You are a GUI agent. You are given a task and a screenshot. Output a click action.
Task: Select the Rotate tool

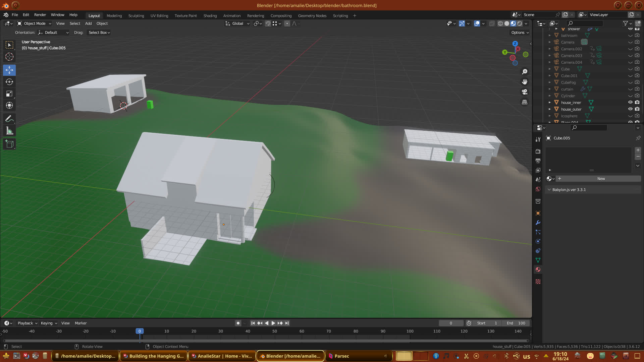pyautogui.click(x=9, y=82)
